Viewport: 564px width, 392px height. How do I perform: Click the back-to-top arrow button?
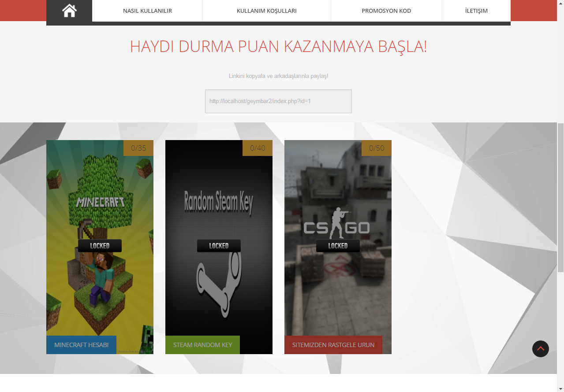point(541,349)
